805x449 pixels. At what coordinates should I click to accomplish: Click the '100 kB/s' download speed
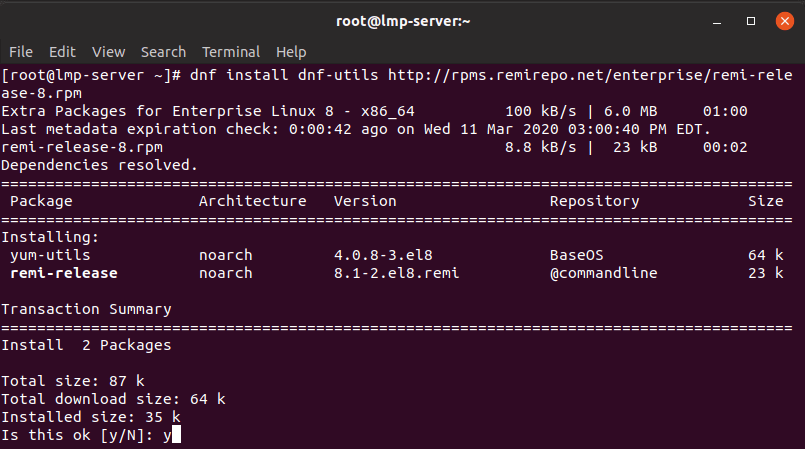point(541,111)
